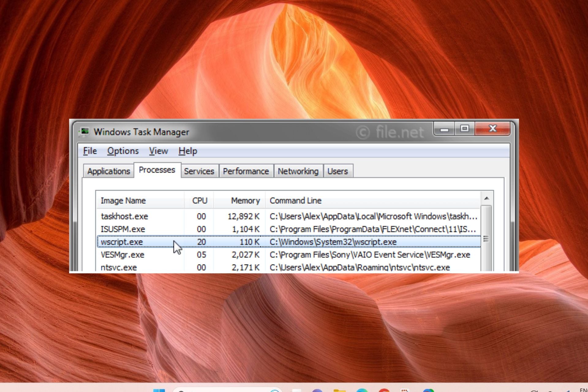Screen dimensions: 588x392
Task: Select the taskhost.exe process row
Action: [x=124, y=217]
